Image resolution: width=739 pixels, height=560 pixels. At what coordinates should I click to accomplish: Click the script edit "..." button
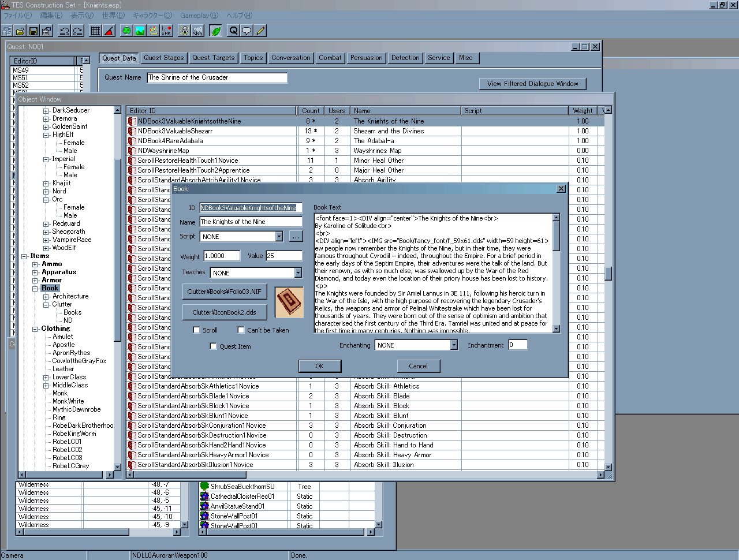pos(296,237)
